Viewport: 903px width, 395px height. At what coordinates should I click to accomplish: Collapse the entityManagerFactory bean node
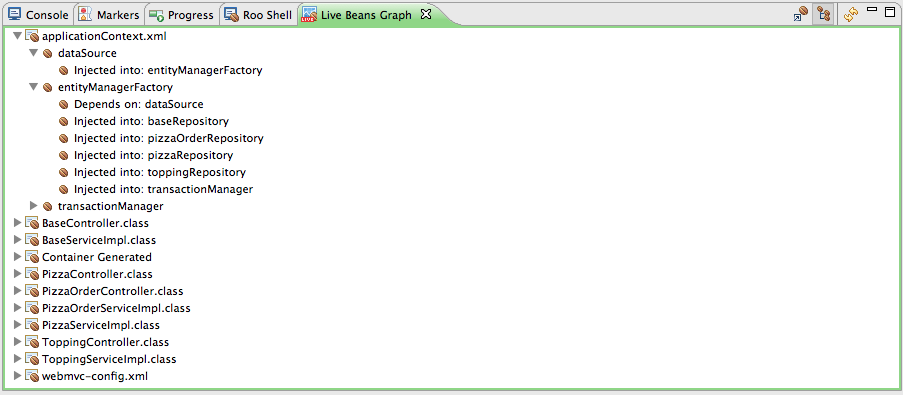[33, 88]
